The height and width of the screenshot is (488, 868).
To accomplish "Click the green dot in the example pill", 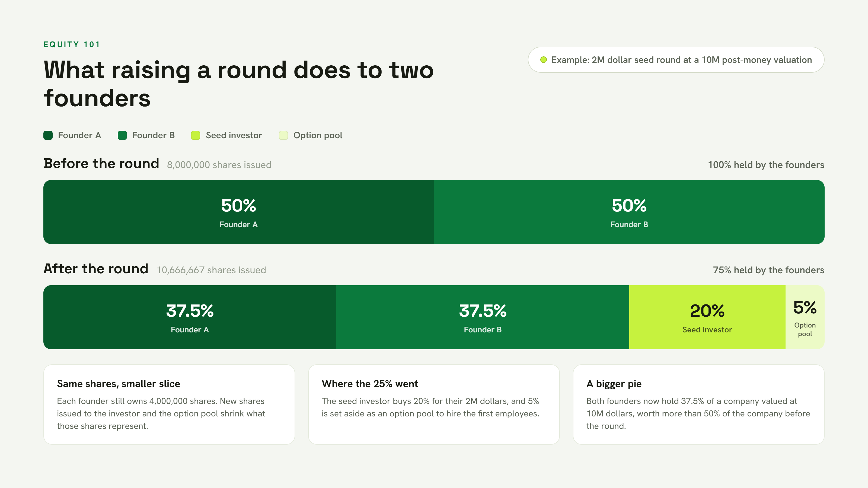I will point(543,60).
